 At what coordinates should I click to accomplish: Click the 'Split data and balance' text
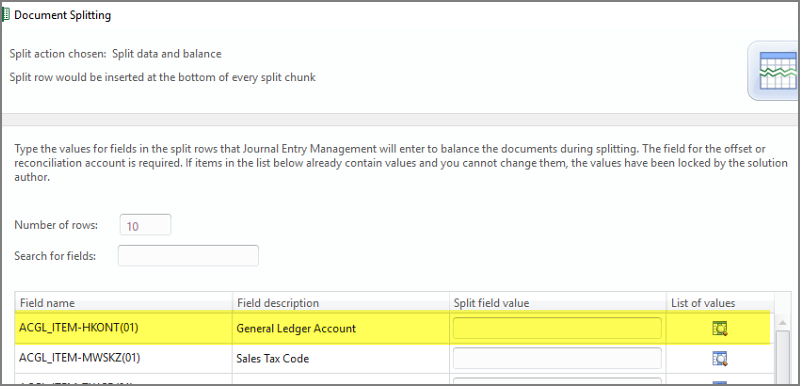coord(167,54)
